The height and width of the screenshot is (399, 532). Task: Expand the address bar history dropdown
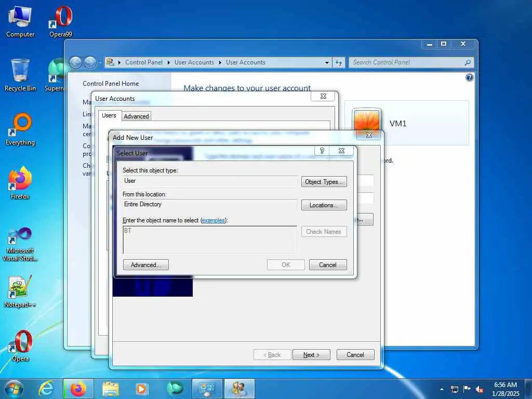coord(327,62)
